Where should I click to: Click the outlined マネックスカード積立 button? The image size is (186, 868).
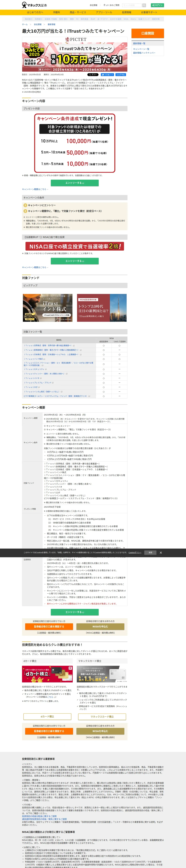point(102,716)
